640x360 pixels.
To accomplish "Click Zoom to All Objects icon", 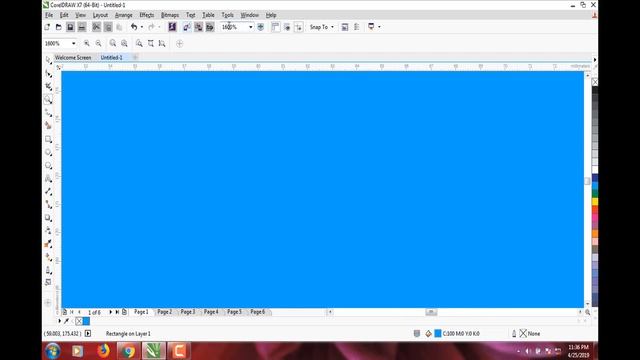I will tap(124, 43).
